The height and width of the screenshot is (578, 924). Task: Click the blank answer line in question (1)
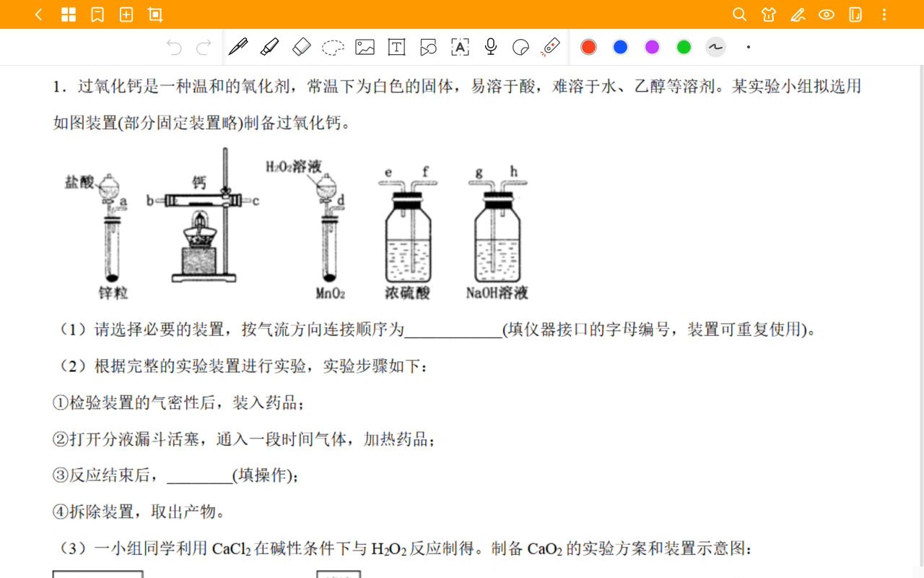click(x=453, y=330)
